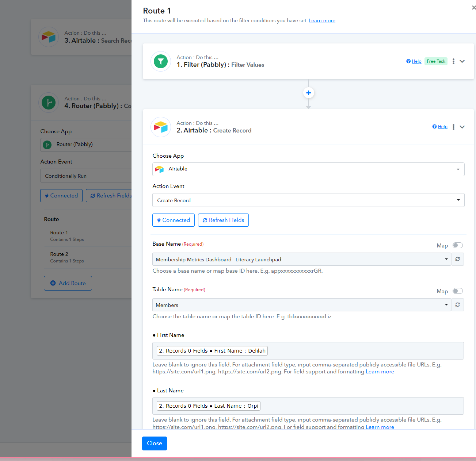
Task: Click the Router (Pabbly) icon of step 4
Action: pos(49,103)
